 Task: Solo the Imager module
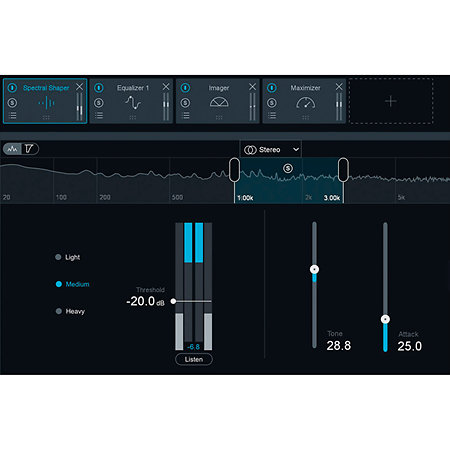click(x=185, y=103)
